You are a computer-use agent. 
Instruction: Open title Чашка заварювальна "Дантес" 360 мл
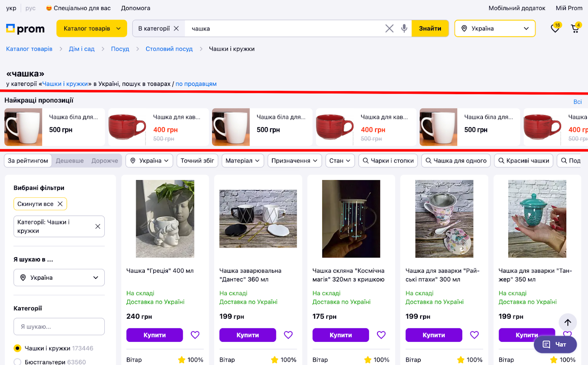250,275
